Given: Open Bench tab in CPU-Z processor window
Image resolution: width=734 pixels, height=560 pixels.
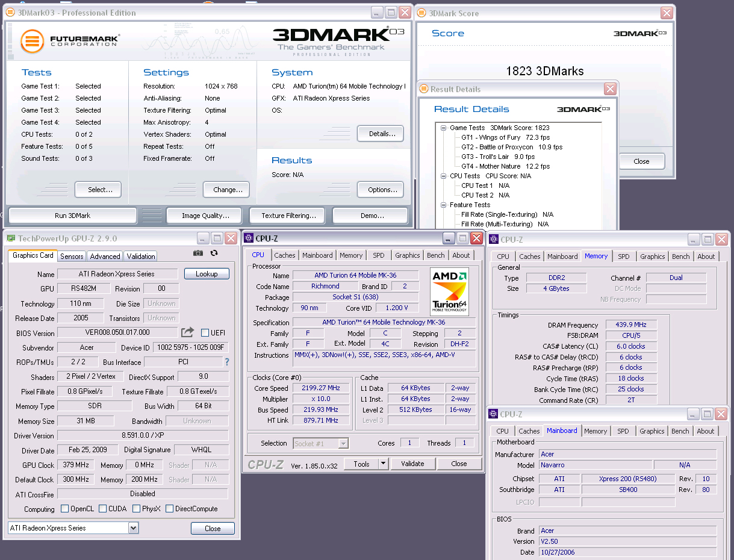Looking at the screenshot, I should click(x=435, y=255).
